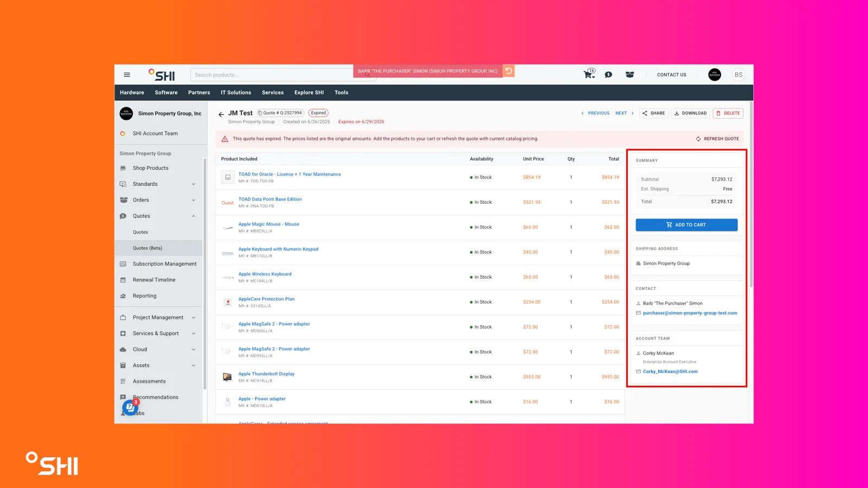This screenshot has width=868, height=488.
Task: Click Corby_McKean@SHI.com email link
Action: [670, 371]
